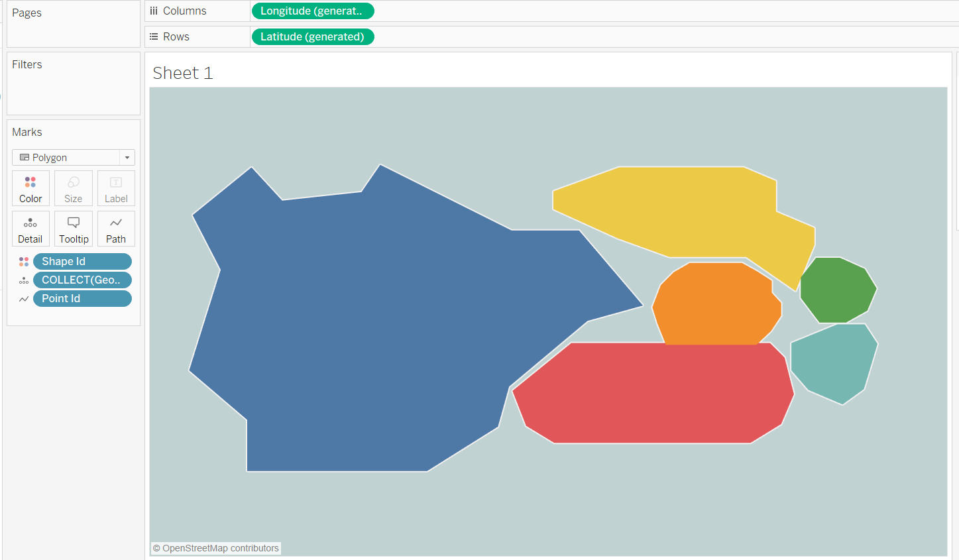Click the disabled Size button in Marks
This screenshot has height=560, width=959.
[x=73, y=188]
